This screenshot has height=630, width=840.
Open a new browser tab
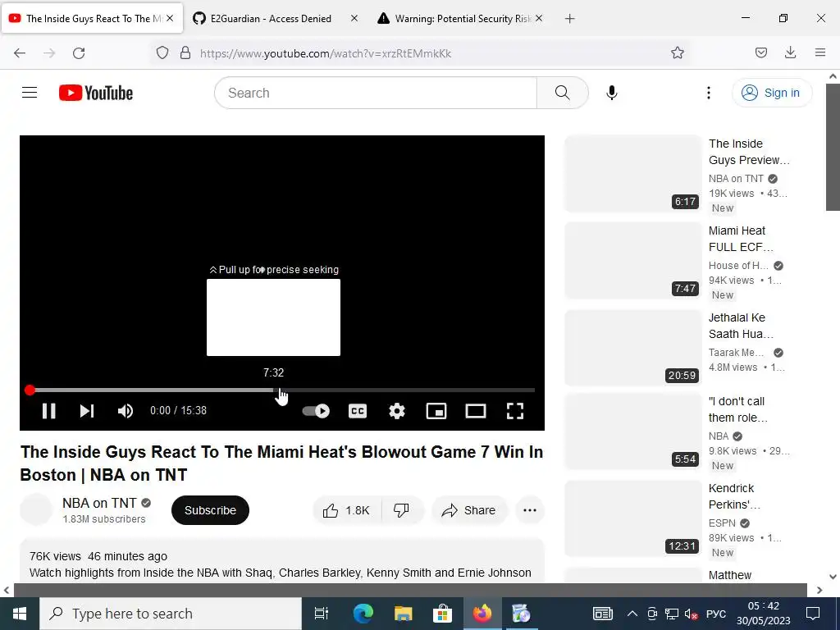point(569,19)
